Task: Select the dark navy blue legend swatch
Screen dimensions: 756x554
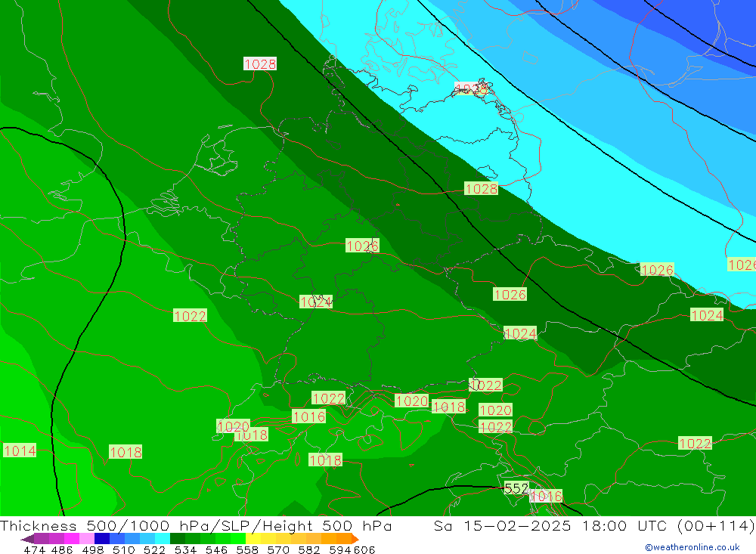Action: point(102,539)
